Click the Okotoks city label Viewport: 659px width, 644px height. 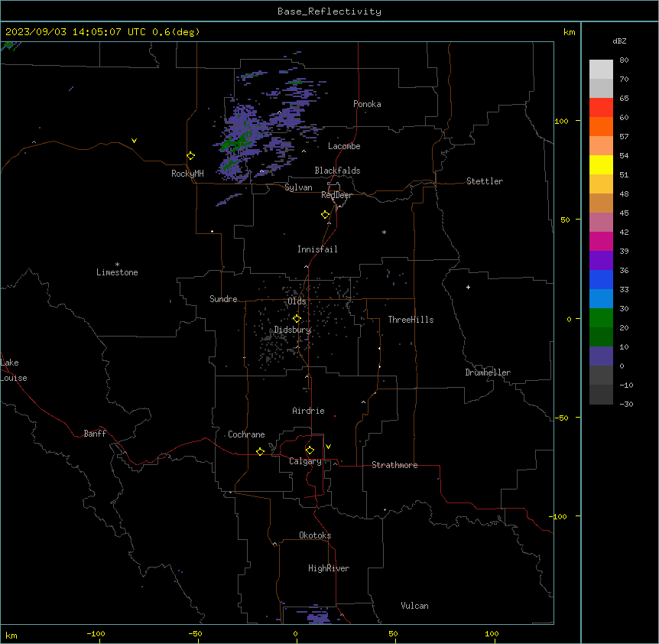[315, 535]
